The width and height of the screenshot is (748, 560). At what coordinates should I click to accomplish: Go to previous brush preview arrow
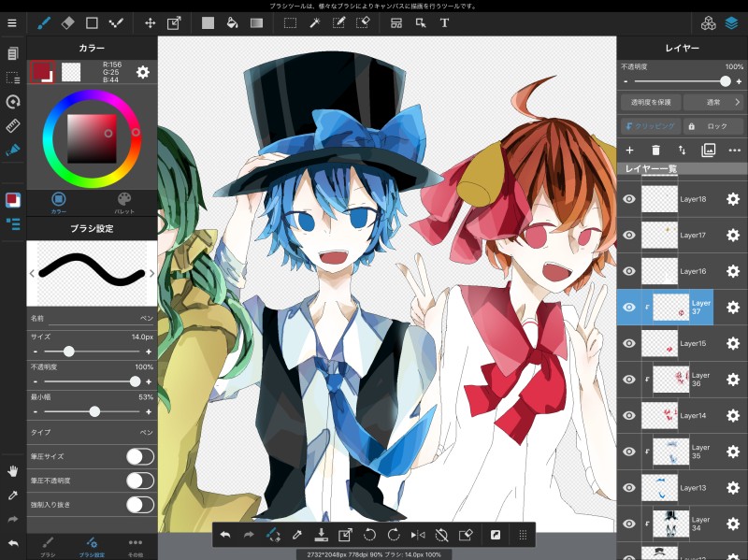pos(32,273)
